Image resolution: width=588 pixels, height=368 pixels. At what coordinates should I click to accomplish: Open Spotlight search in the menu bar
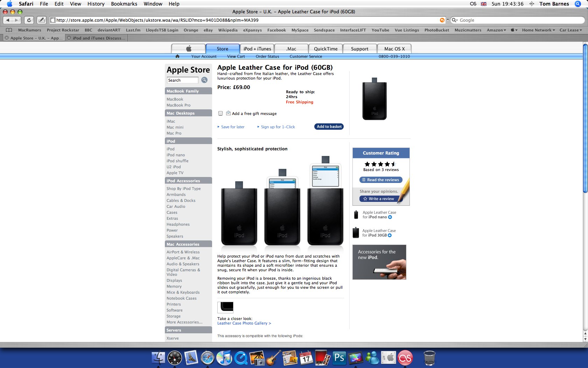coord(578,4)
